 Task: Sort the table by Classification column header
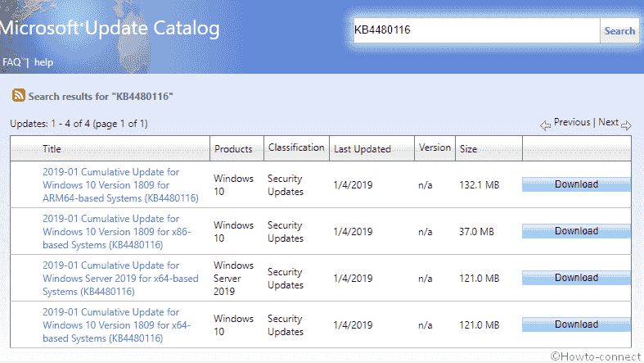(x=296, y=147)
